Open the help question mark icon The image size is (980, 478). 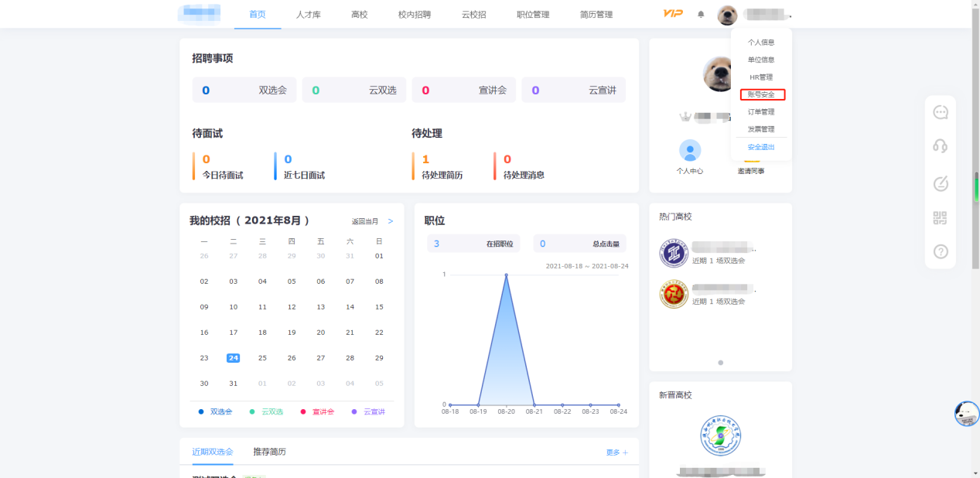[x=941, y=251]
